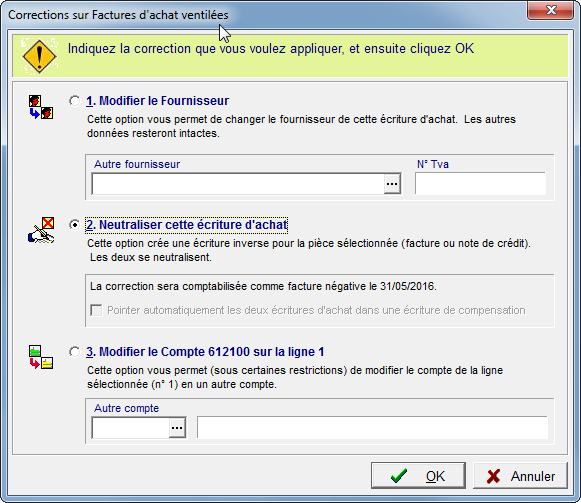Click the account description field beside Autre compte
This screenshot has height=503, width=581.
[372, 427]
